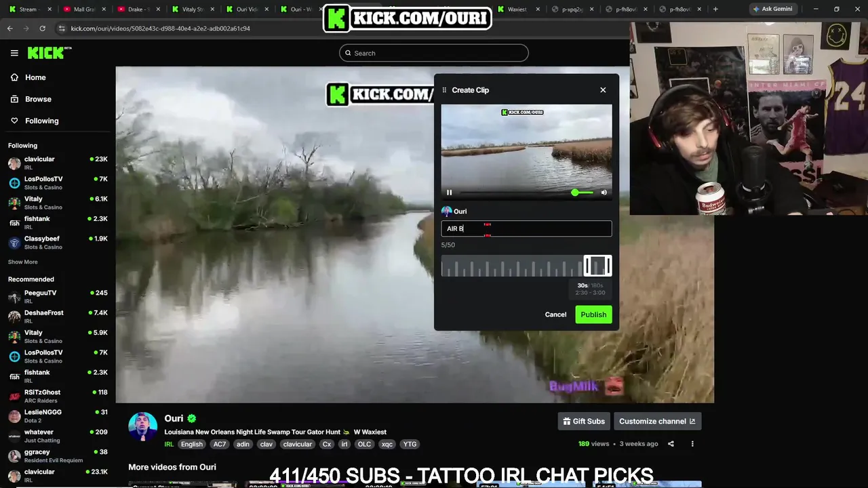This screenshot has height=488, width=868.
Task: Click DeshaeFrost avatar icon
Action: (14, 317)
